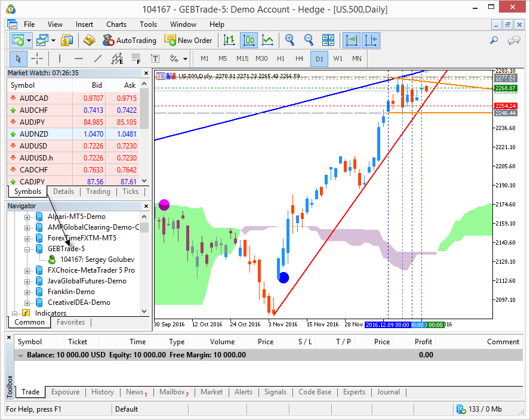Click the New Order button
This screenshot has height=420, width=530.
coord(188,40)
